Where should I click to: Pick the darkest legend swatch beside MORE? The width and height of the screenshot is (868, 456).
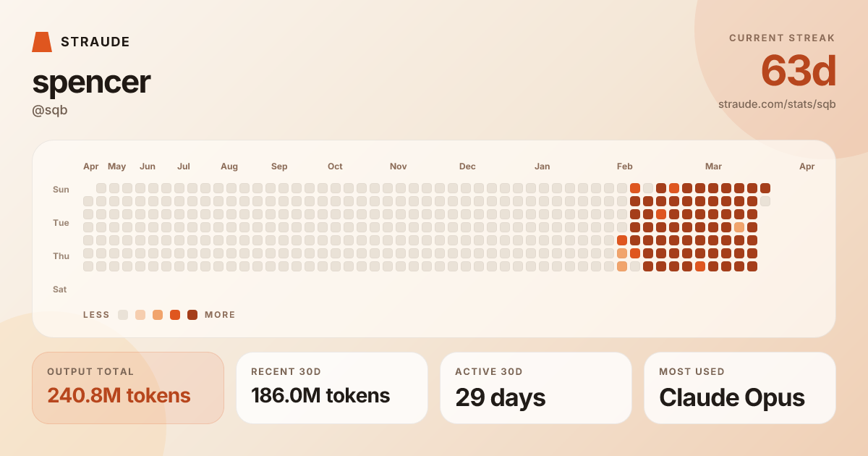coord(192,315)
